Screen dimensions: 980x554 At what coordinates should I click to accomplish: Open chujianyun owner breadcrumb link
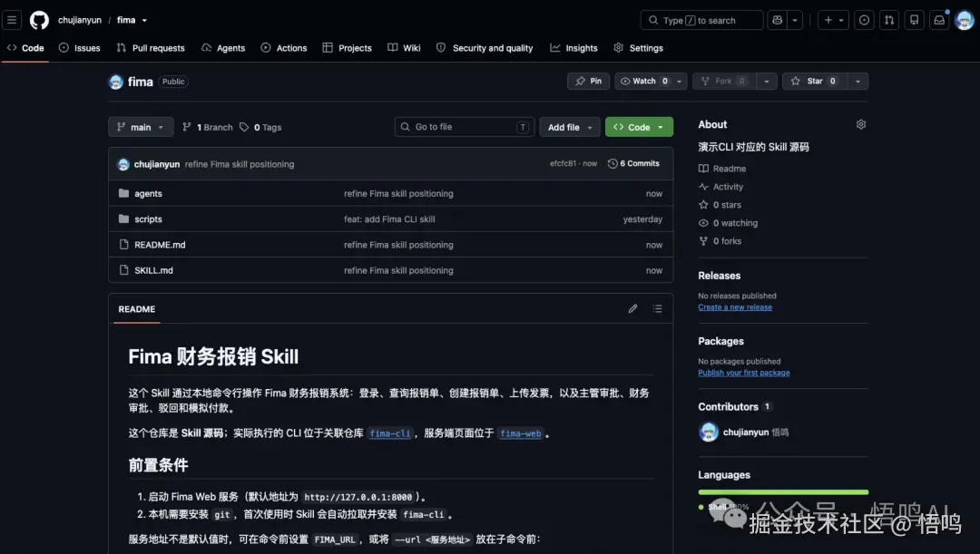(79, 20)
